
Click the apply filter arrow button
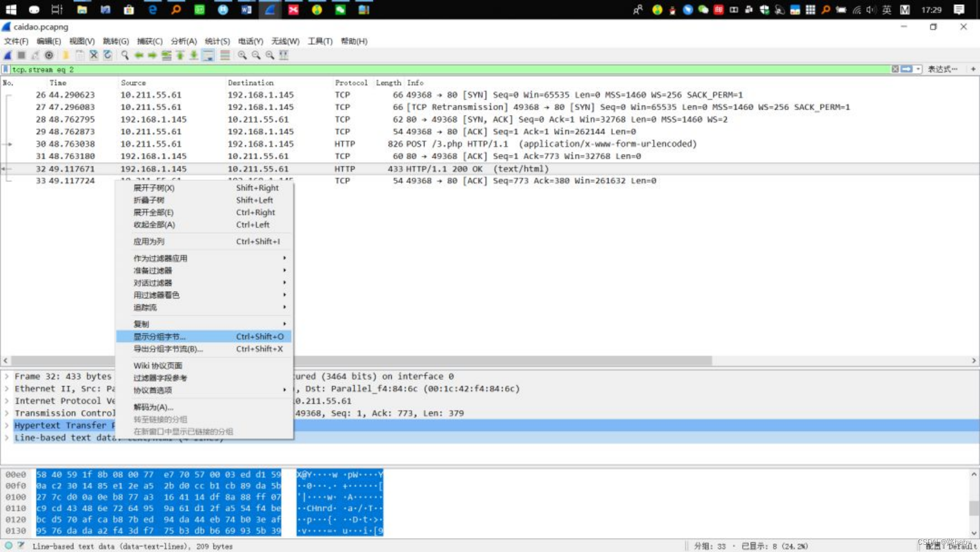click(x=906, y=70)
